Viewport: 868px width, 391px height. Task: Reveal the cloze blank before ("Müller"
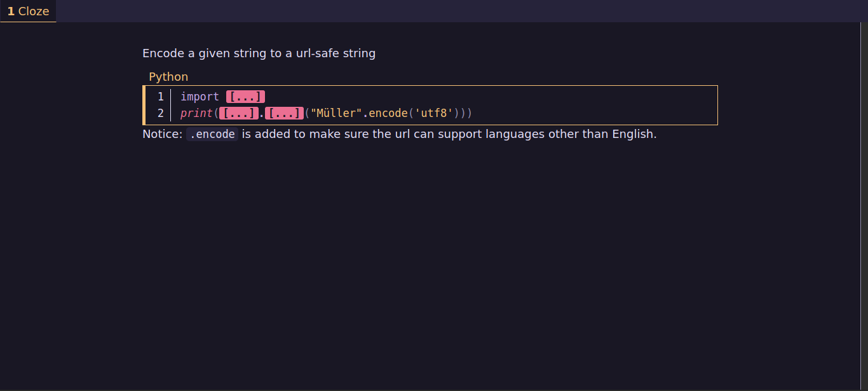(284, 113)
